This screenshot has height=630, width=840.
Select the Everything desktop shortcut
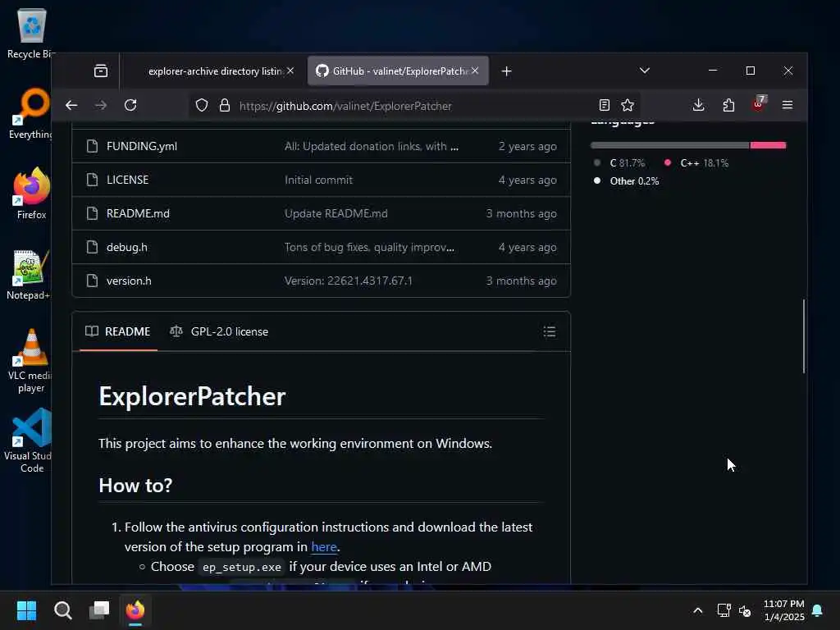coord(30,113)
